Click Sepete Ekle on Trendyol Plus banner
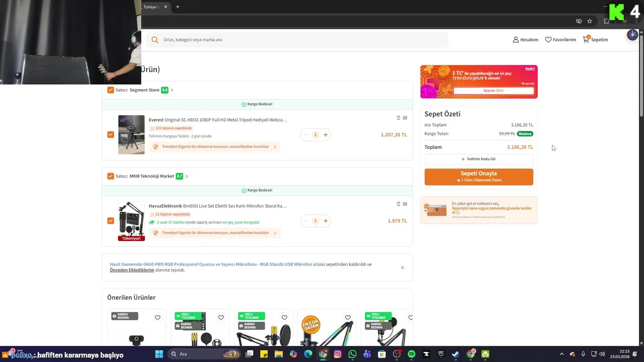The height and width of the screenshot is (362, 644). pos(494,90)
